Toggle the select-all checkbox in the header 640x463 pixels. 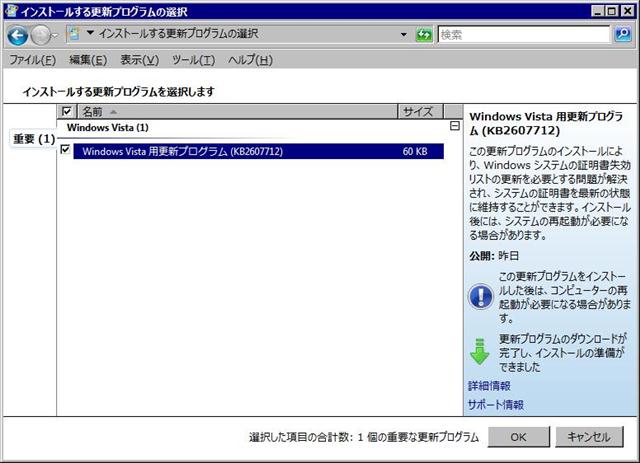click(67, 111)
